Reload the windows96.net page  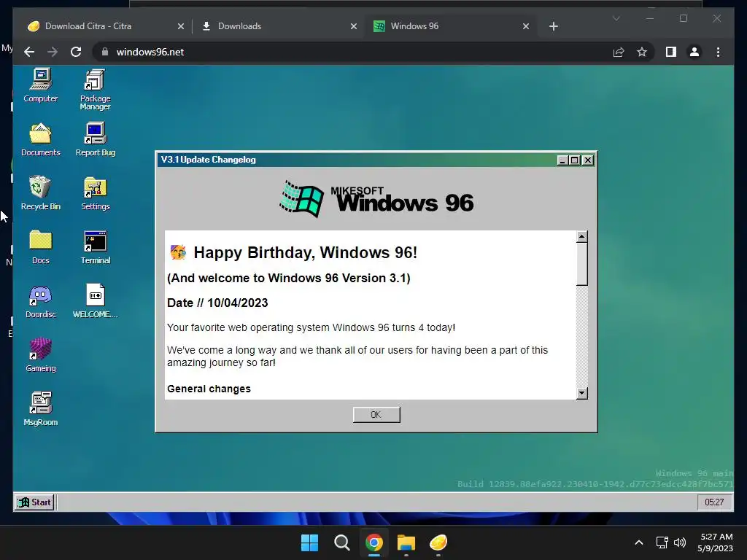click(76, 52)
